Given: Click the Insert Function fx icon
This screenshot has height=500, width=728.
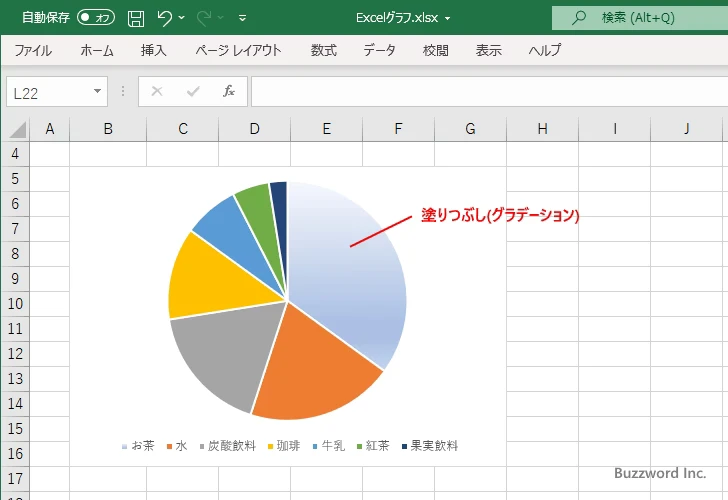Looking at the screenshot, I should pos(228,91).
